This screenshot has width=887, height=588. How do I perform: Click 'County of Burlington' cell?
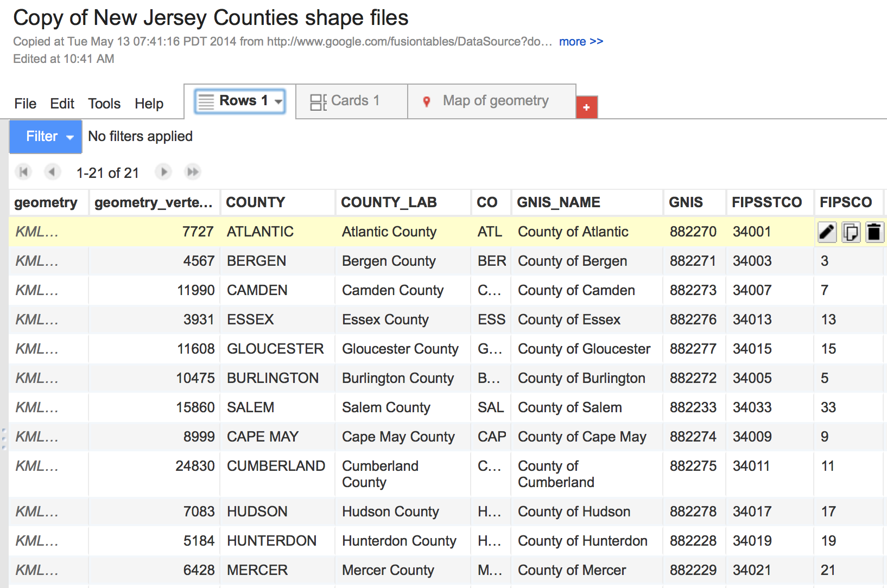pyautogui.click(x=586, y=378)
